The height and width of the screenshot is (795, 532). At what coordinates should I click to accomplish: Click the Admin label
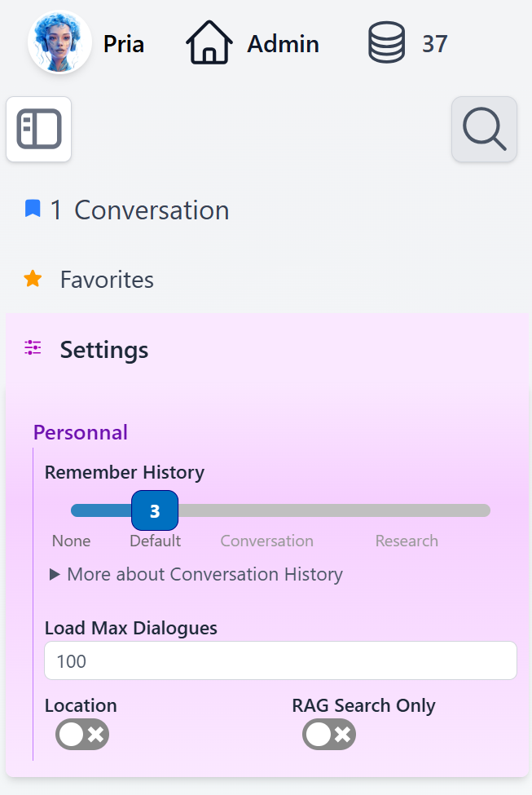pos(282,44)
